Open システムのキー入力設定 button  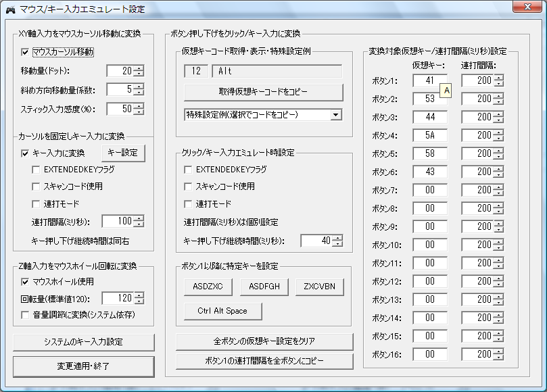point(84,342)
